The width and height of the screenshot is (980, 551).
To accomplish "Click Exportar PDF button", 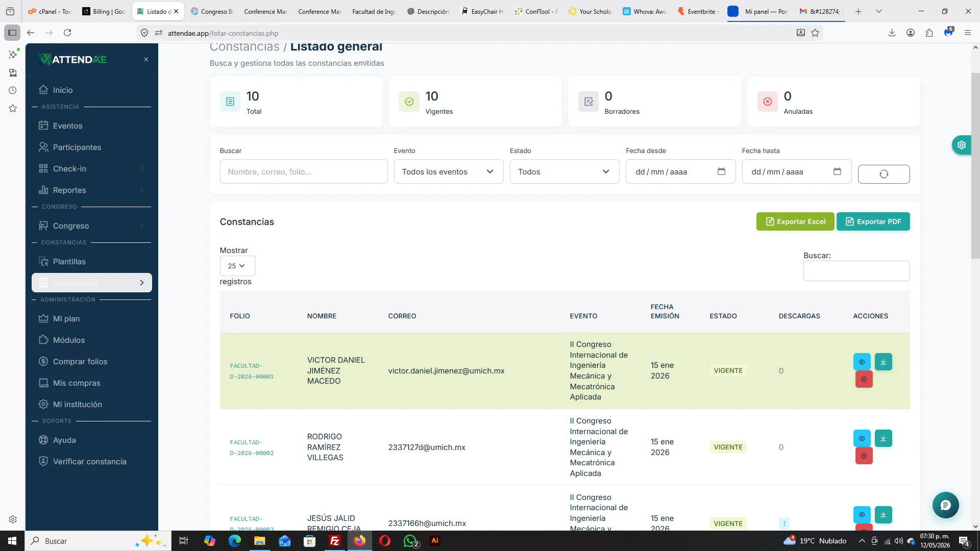I will 873,221.
